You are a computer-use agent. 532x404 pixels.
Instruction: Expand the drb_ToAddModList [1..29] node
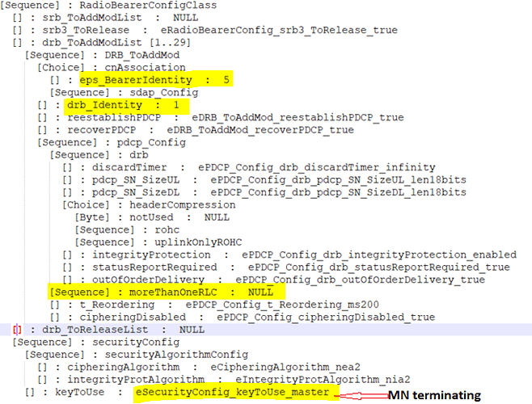coord(101,43)
